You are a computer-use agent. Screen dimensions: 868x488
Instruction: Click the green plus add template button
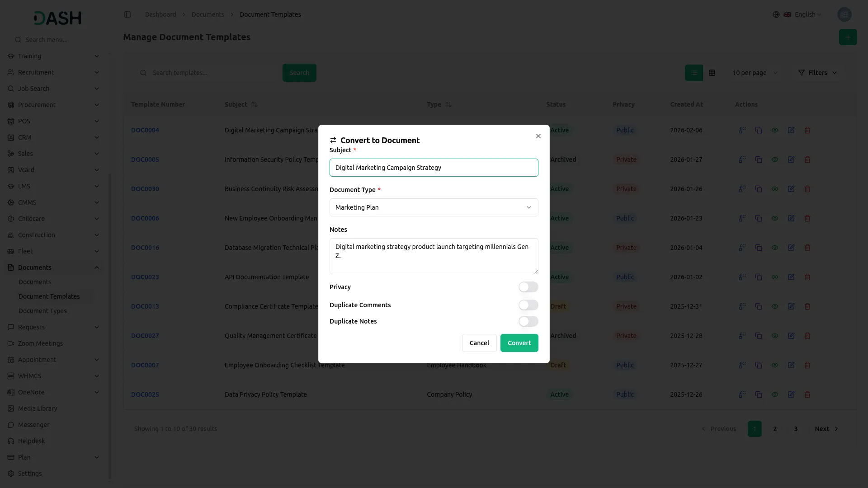848,37
